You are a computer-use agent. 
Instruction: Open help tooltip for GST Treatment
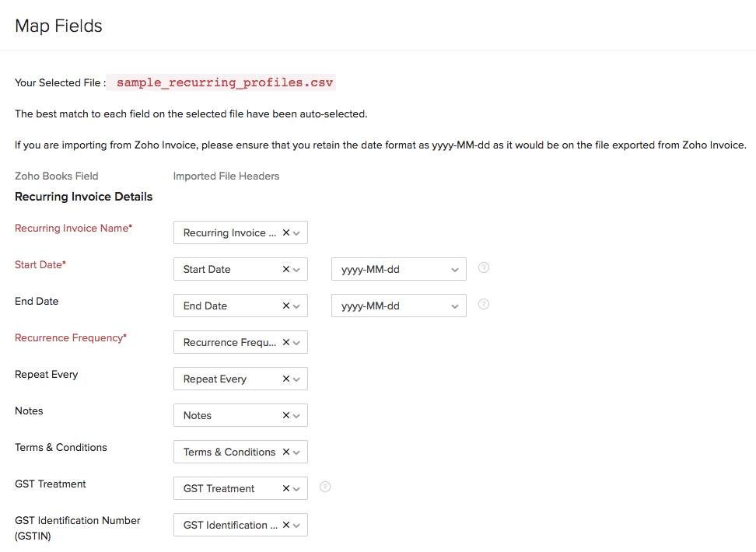click(x=325, y=487)
